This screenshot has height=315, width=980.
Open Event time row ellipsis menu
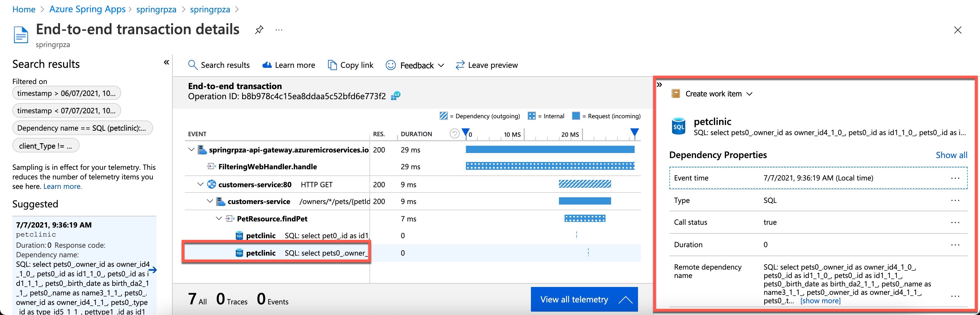955,178
